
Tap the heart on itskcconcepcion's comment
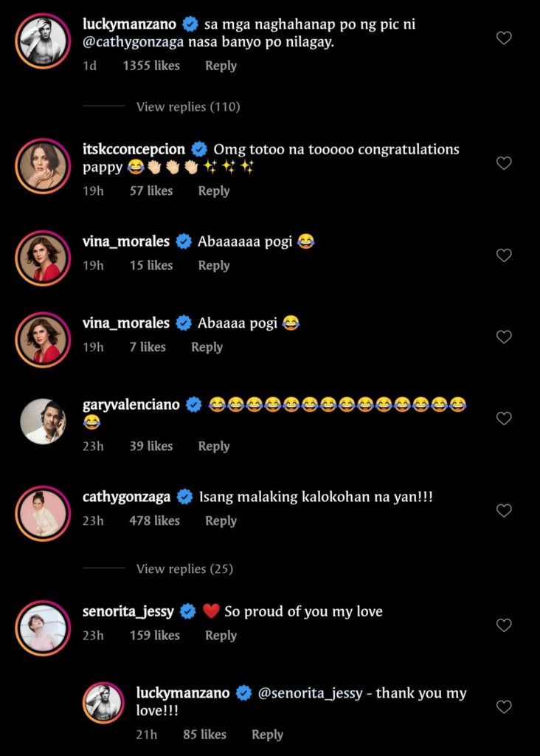click(504, 163)
